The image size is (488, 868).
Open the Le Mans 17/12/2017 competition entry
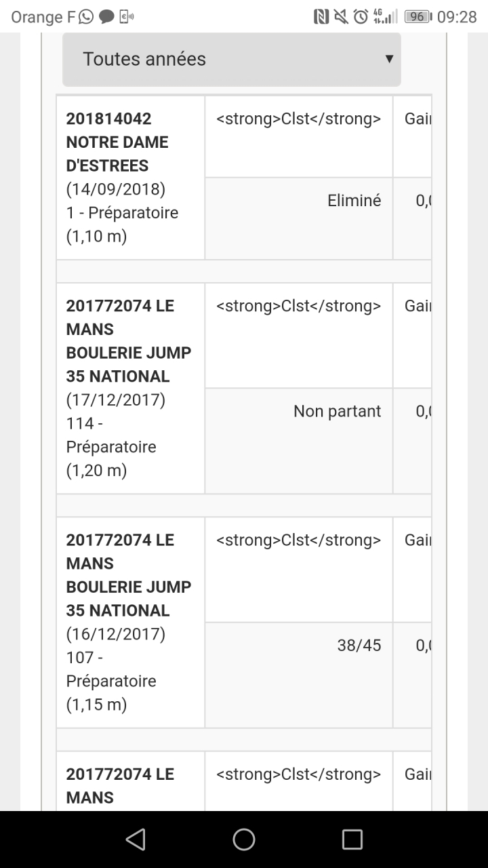(x=130, y=388)
